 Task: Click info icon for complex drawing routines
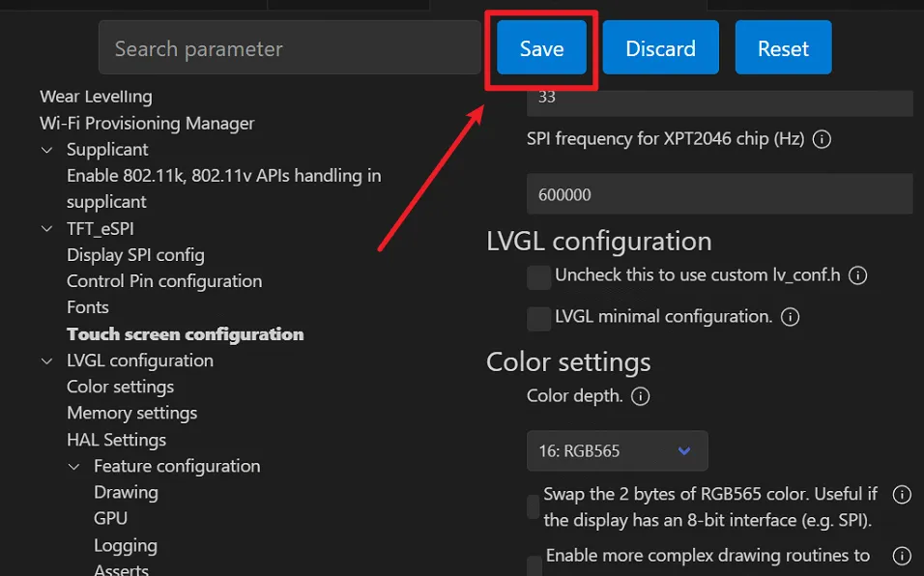901,556
